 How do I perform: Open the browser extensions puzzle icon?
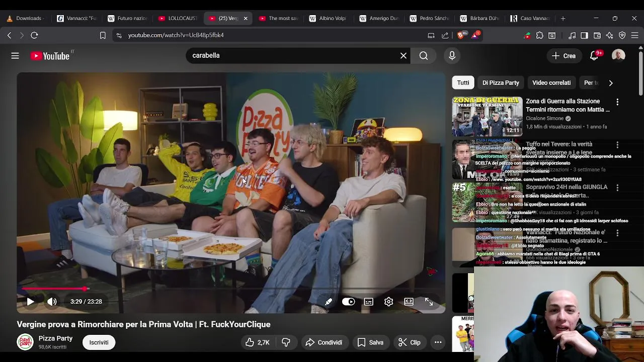540,35
